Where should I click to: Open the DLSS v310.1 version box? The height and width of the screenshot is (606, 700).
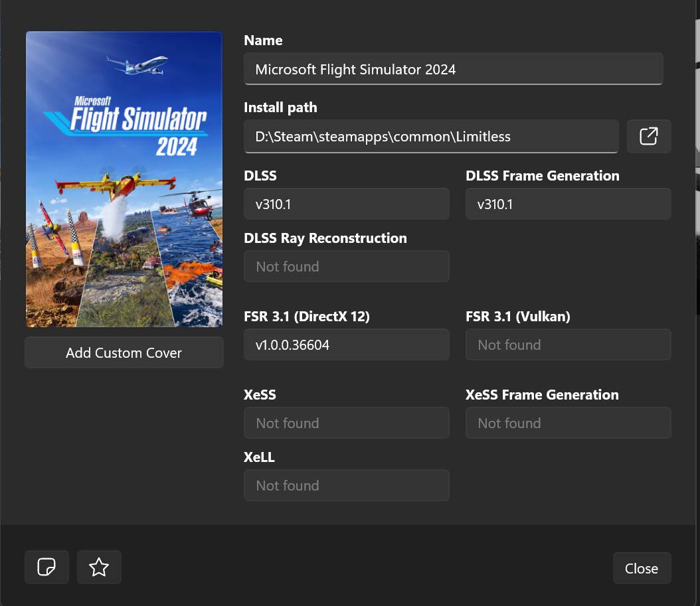(x=347, y=204)
